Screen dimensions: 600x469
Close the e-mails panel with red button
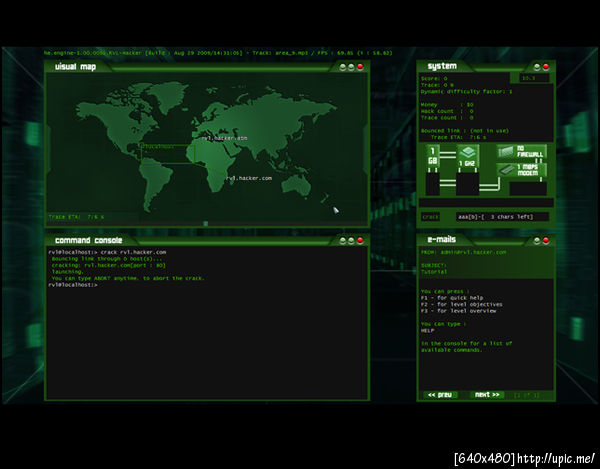pos(546,240)
